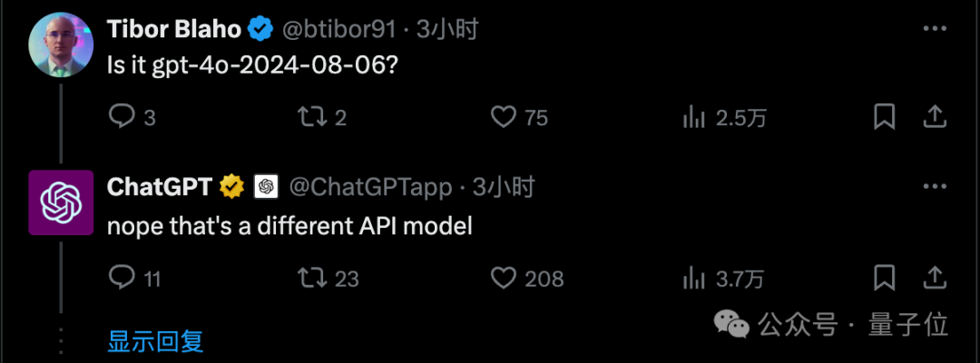This screenshot has width=980, height=363.
Task: Open more options for ChatGPT's tweet
Action: pos(935,187)
